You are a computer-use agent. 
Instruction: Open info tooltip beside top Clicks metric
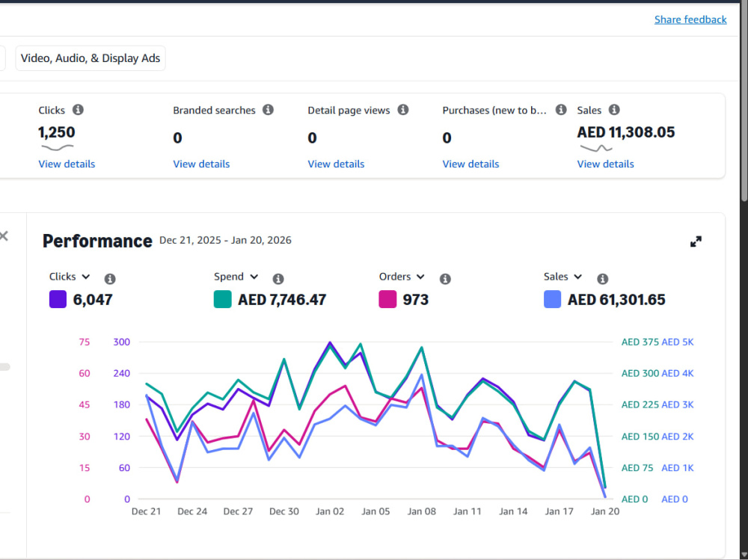tap(78, 110)
